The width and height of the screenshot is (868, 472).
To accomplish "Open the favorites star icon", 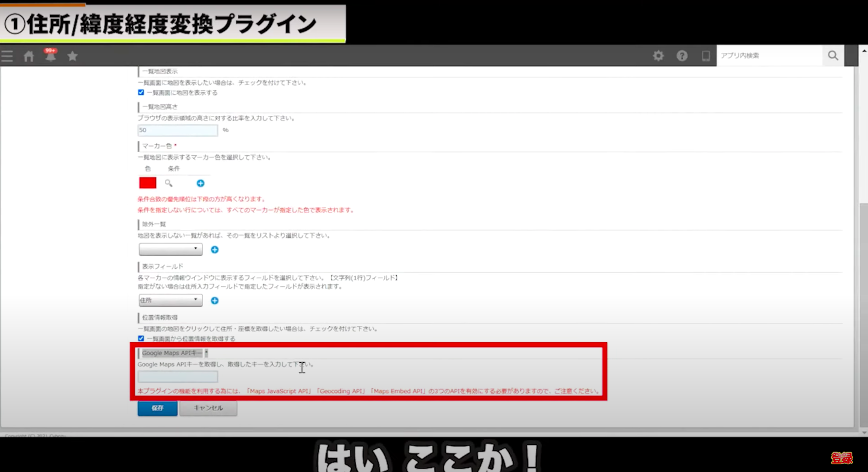I will (72, 56).
